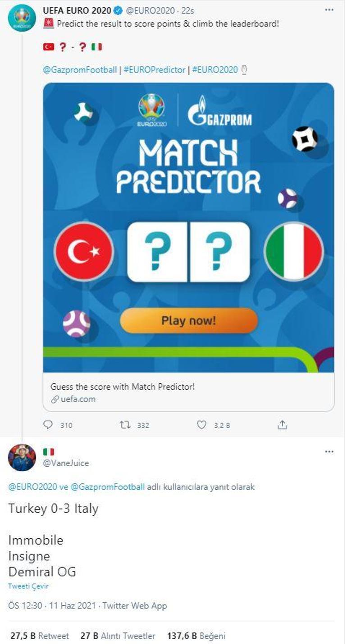Open the Match Predictor card image
Image resolution: width=347 pixels, height=644 pixels.
coord(189,228)
